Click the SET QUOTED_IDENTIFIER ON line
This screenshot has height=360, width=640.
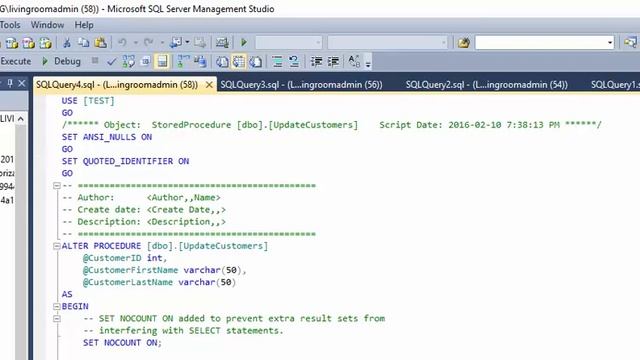point(125,161)
